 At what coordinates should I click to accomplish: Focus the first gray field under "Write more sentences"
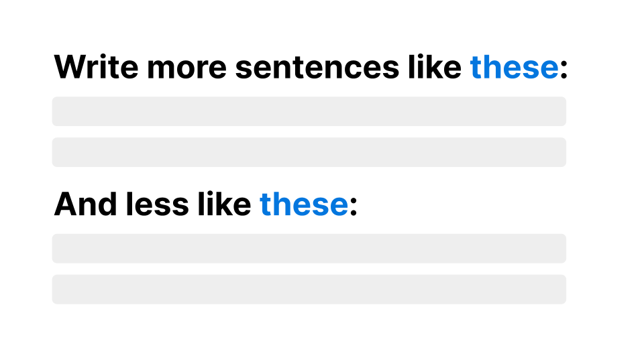(x=309, y=111)
